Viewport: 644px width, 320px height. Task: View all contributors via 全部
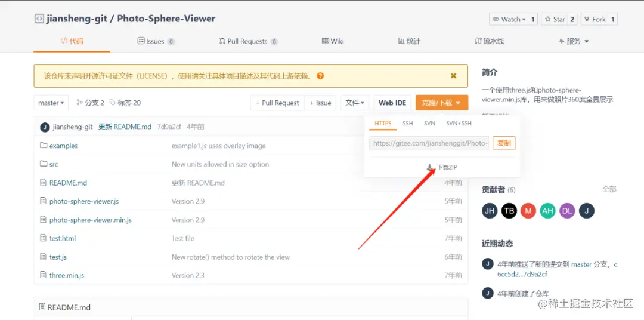(x=609, y=189)
